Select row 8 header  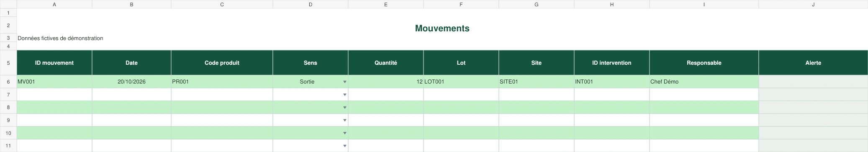pos(8,108)
